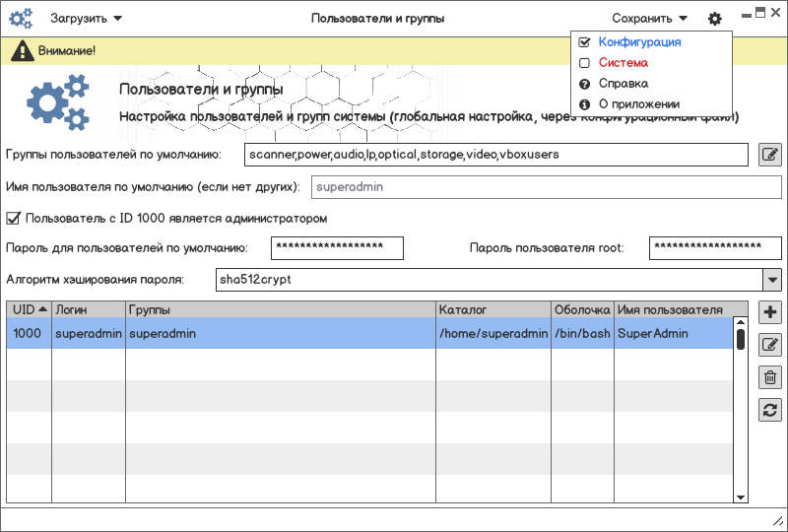Sort table by UID column header
The image size is (788, 532).
coord(29,309)
